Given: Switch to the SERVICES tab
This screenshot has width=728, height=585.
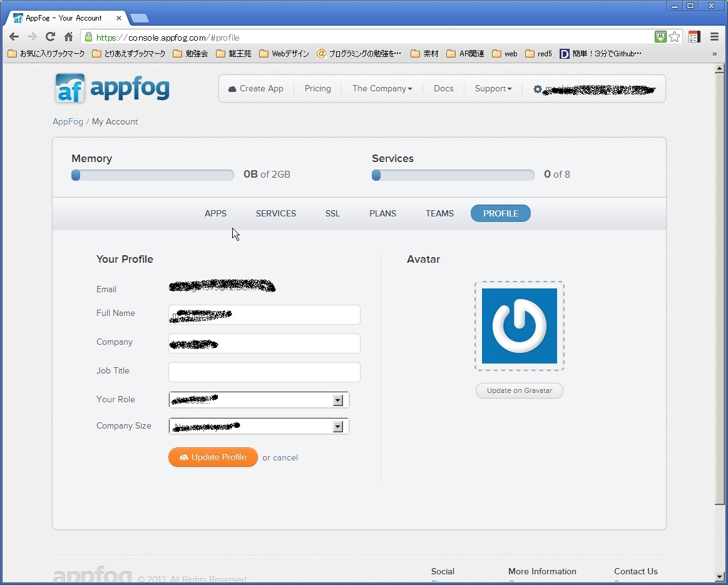Looking at the screenshot, I should pyautogui.click(x=276, y=213).
